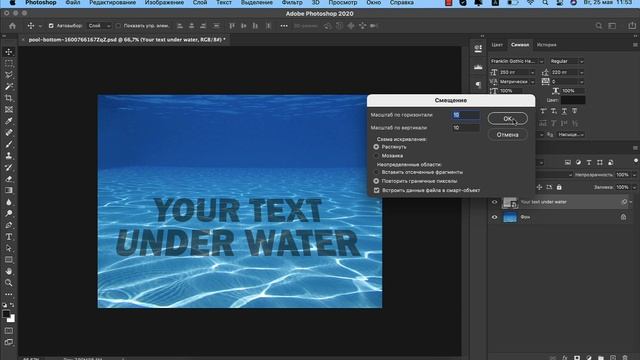Click Отмена in the Смещение dialog
Image resolution: width=640 pixels, height=360 pixels.
(x=508, y=135)
